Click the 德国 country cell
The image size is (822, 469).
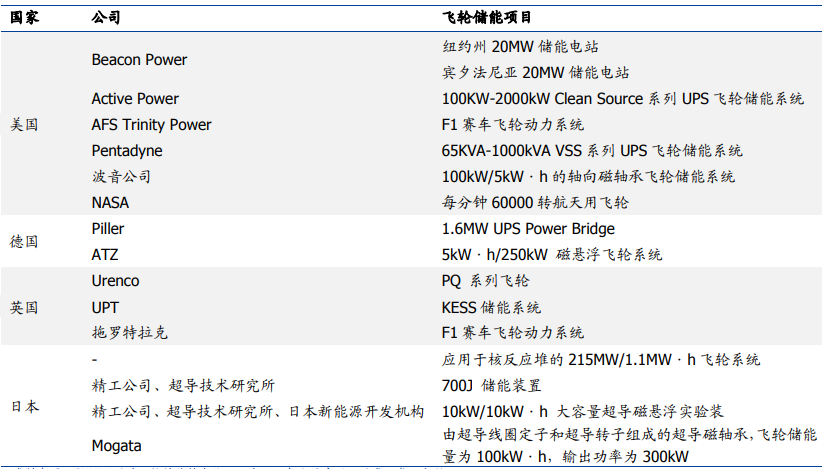(x=24, y=242)
